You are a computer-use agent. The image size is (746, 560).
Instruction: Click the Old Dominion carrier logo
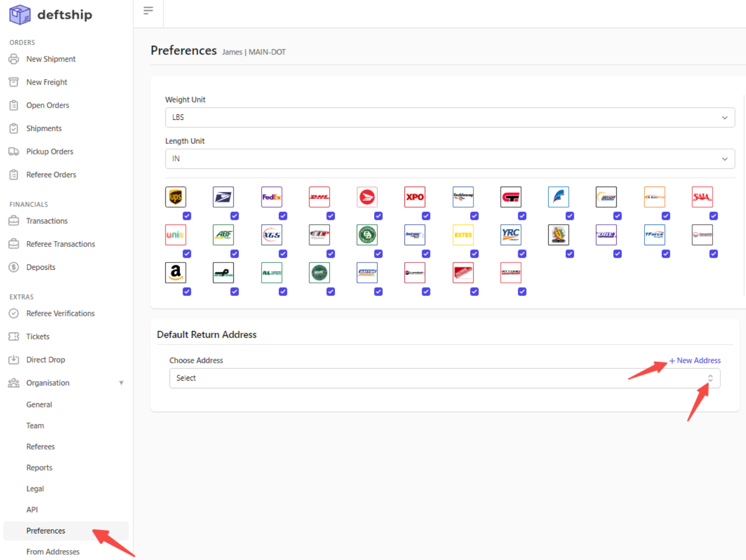tap(367, 235)
